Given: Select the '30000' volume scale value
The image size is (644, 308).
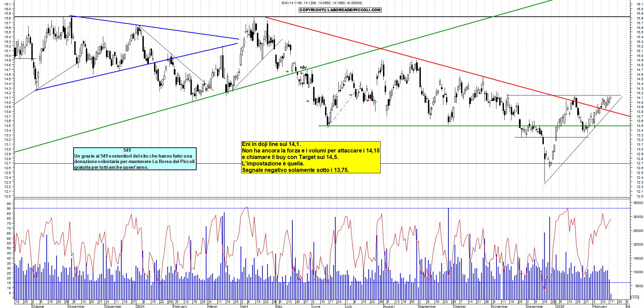Looking at the screenshot, I should click(638, 217).
